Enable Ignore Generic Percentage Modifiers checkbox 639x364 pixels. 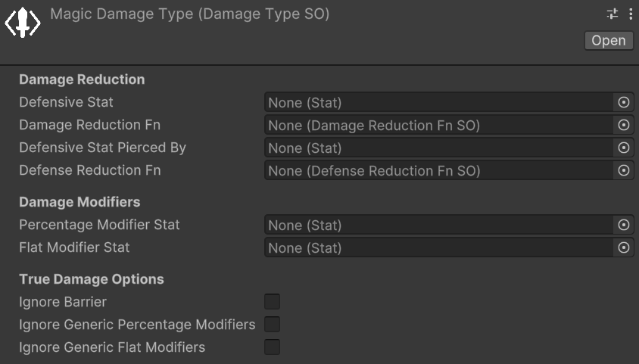273,325
